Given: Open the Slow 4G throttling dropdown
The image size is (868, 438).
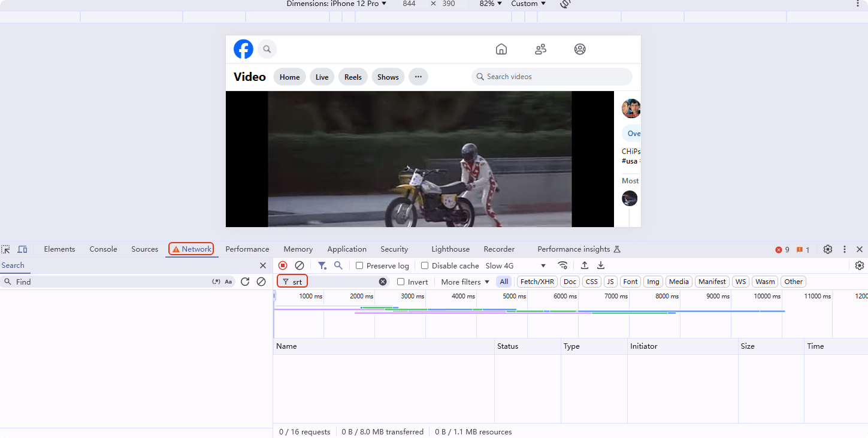Looking at the screenshot, I should pos(515,265).
